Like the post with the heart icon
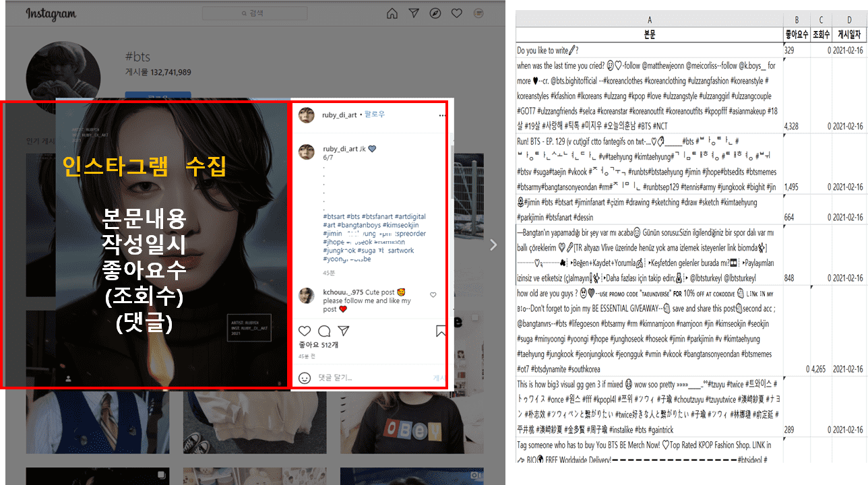868x485 pixels. pos(305,331)
